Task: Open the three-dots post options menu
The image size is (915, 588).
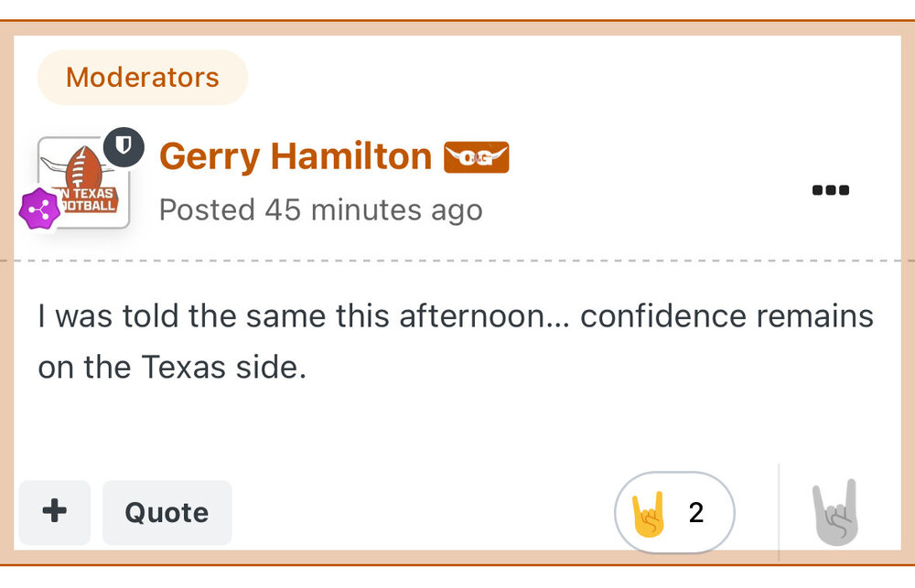Action: click(x=830, y=190)
